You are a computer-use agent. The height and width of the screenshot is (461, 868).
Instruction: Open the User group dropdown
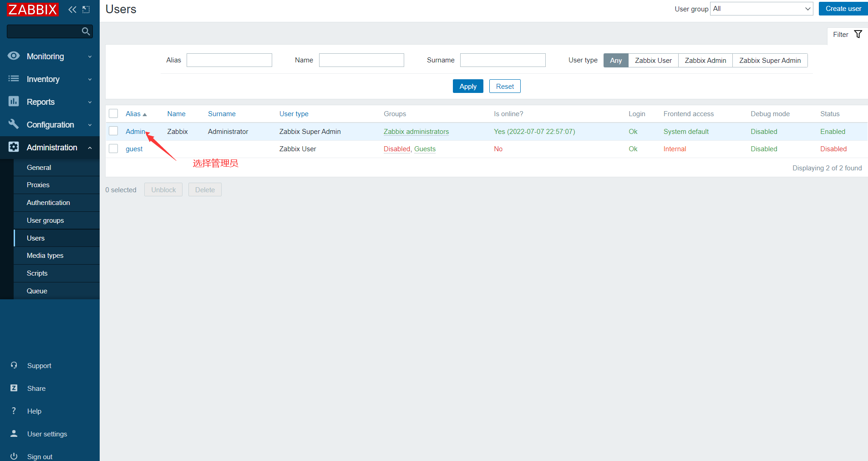(761, 9)
